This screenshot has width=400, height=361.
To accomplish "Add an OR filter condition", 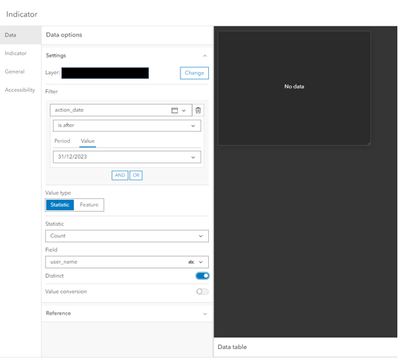I will pos(136,175).
